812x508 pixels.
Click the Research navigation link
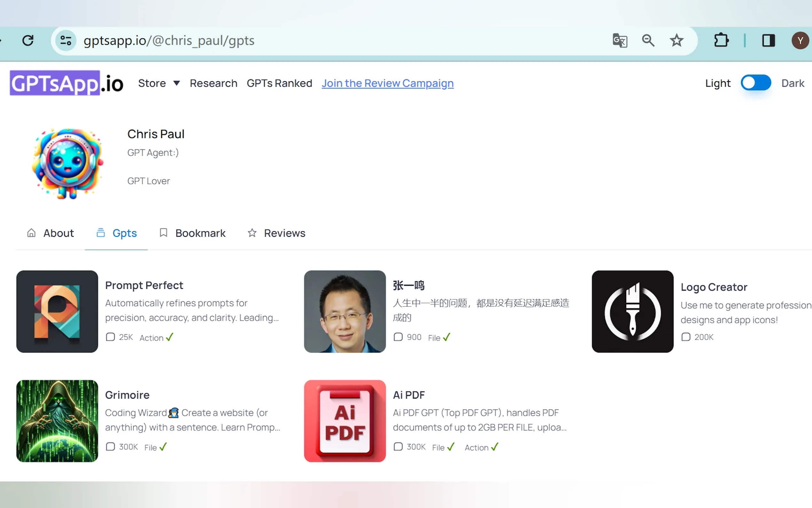(x=214, y=83)
